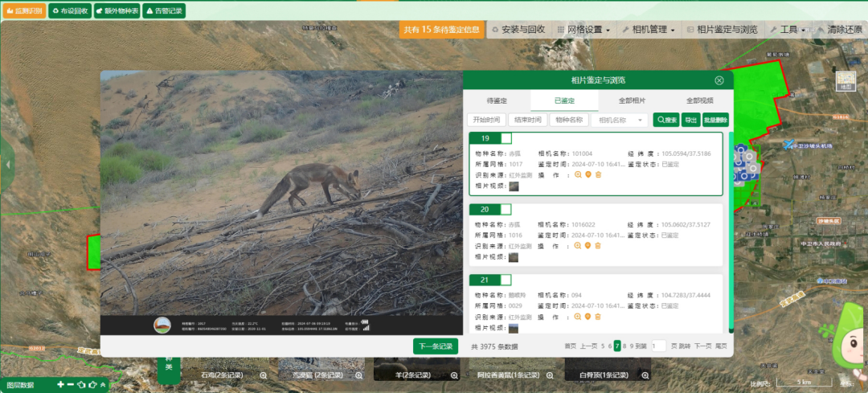
Task: Click the minus icon in layer data bar
Action: pos(71,385)
